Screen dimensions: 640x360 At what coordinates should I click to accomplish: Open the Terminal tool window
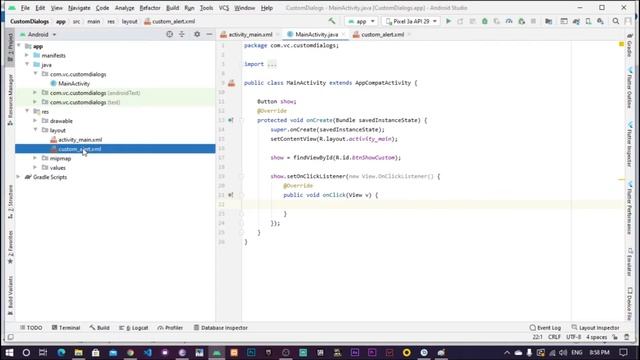click(x=66, y=328)
